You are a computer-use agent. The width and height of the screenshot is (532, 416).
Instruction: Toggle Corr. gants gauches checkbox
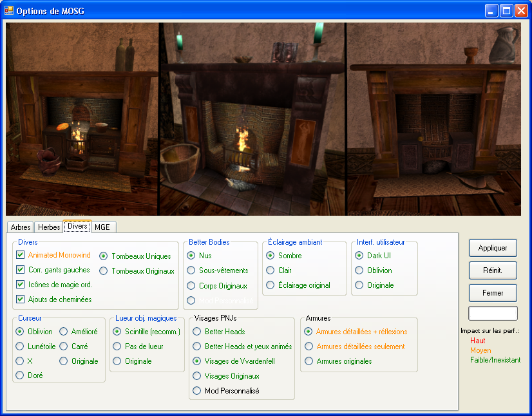21,269
